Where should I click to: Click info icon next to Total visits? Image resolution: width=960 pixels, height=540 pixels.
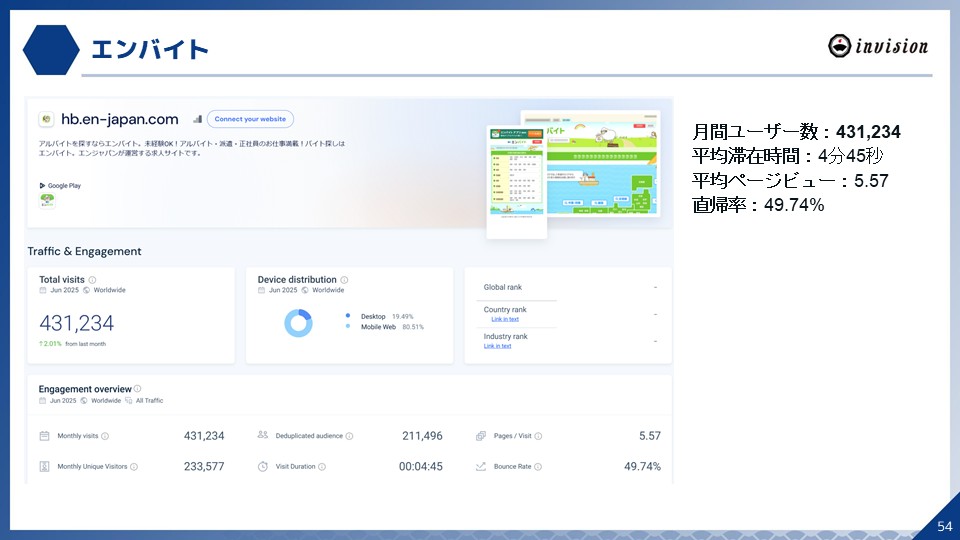click(92, 280)
